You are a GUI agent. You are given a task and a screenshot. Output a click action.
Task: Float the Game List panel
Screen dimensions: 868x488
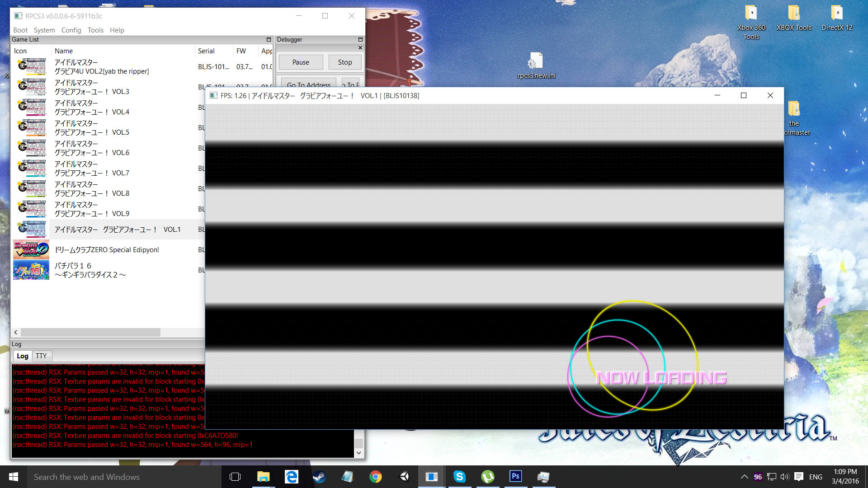pos(269,40)
